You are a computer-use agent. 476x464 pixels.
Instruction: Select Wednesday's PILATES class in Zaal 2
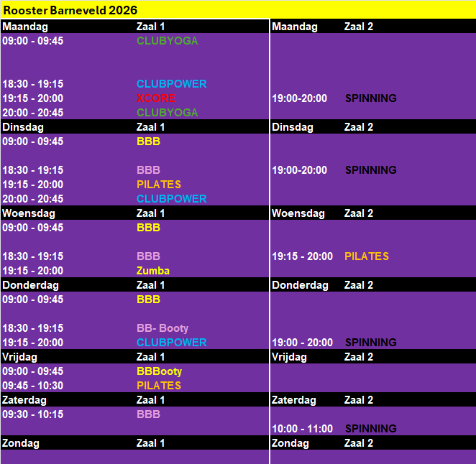point(366,256)
